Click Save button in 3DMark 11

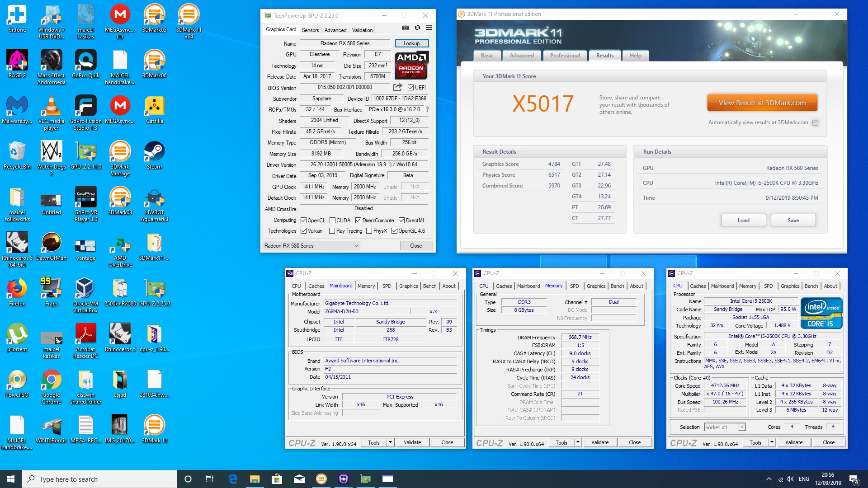[793, 221]
